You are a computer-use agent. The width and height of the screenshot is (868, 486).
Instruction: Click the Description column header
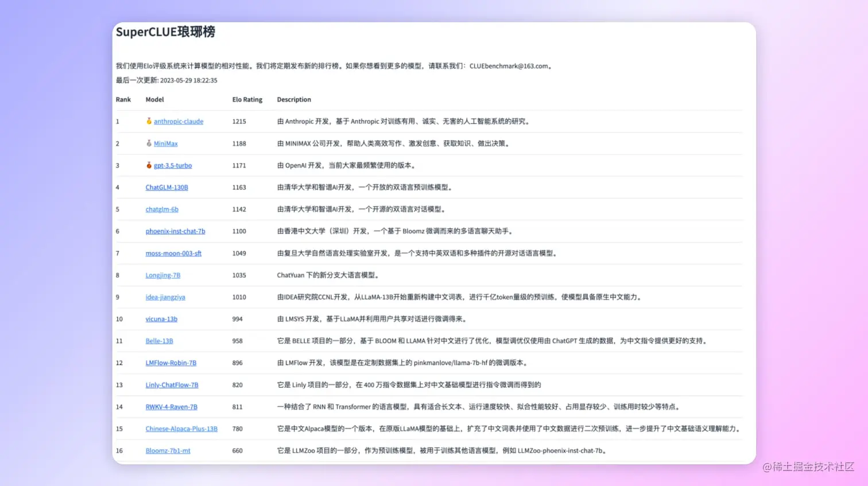(x=294, y=99)
